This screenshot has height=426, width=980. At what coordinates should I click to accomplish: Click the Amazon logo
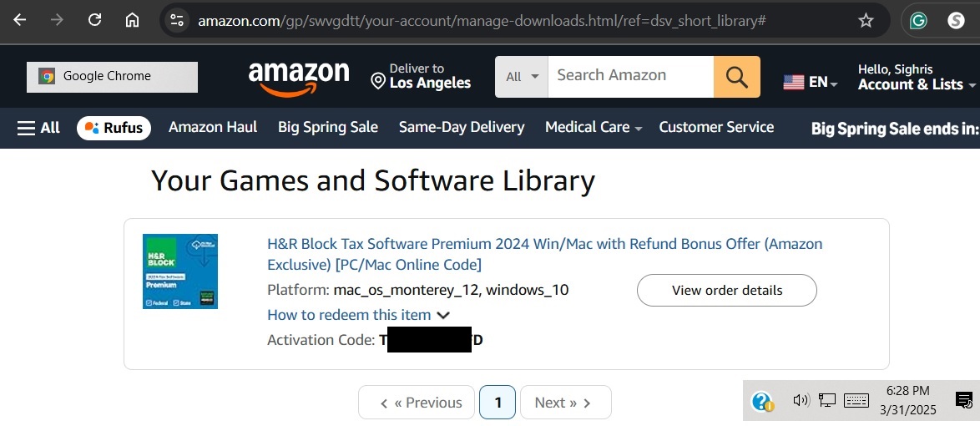pos(299,79)
